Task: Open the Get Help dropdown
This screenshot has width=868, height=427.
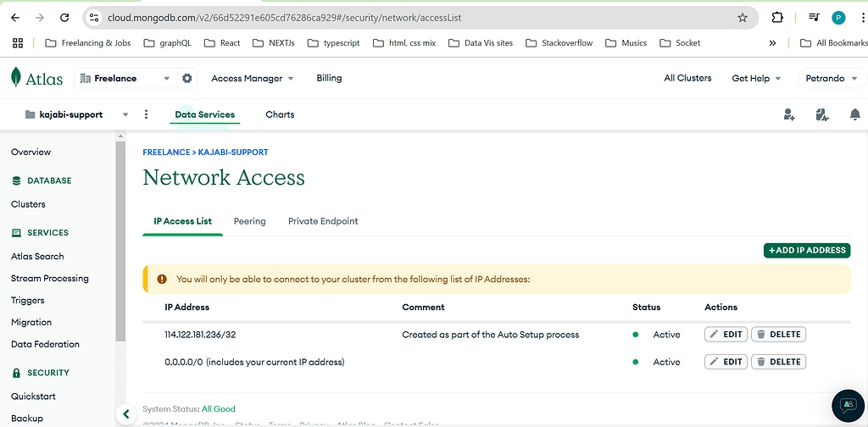Action: (756, 79)
